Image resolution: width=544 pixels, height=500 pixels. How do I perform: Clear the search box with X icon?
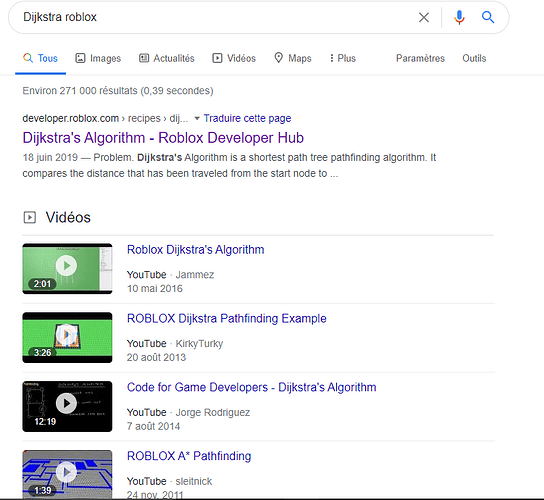coord(424,17)
